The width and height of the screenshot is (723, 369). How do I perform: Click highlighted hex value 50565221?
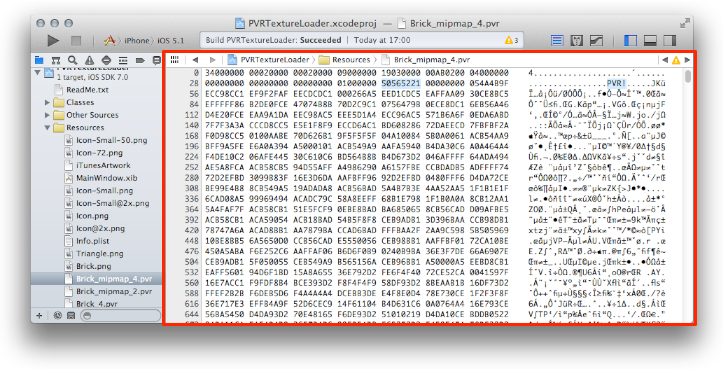[401, 83]
